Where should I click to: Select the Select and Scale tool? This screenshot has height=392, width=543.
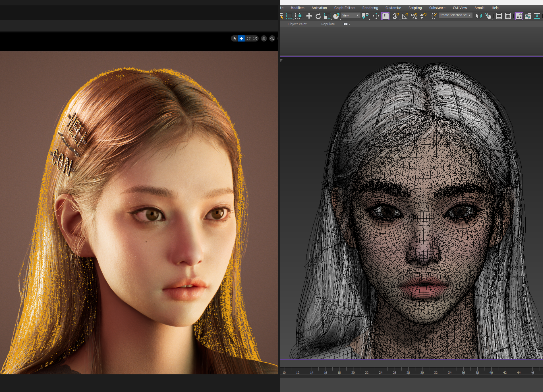(x=327, y=16)
